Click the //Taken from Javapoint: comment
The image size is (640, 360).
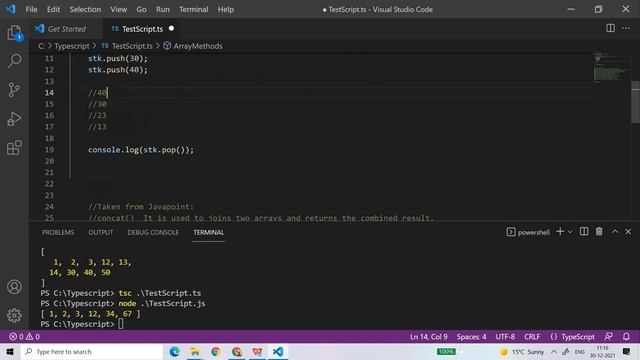click(x=141, y=207)
